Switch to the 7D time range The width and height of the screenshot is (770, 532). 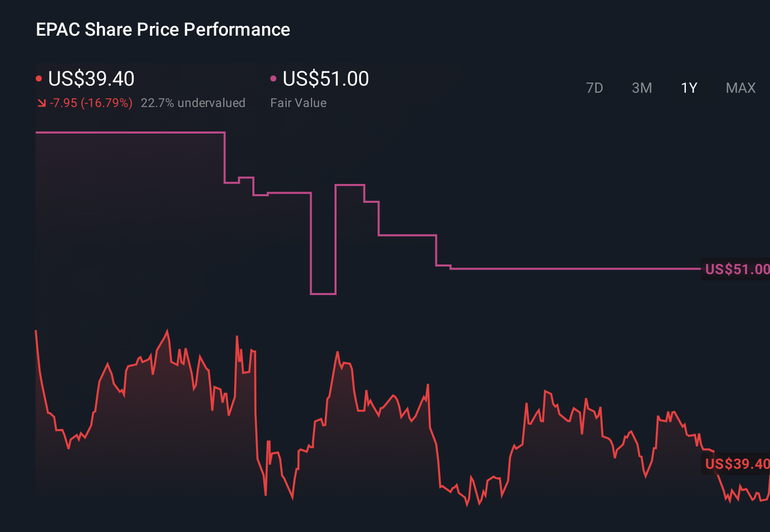pos(595,88)
